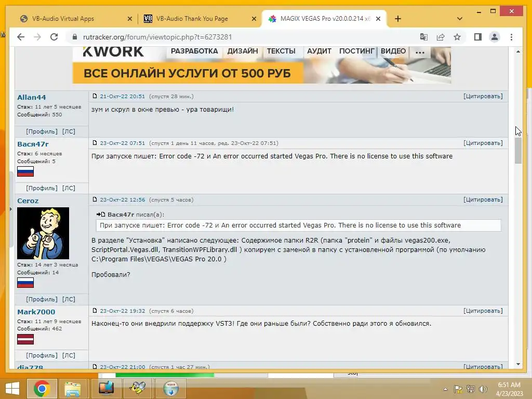Open post link 21-Окт-22 20:51
Image resolution: width=532 pixels, height=399 pixels.
tap(123, 96)
